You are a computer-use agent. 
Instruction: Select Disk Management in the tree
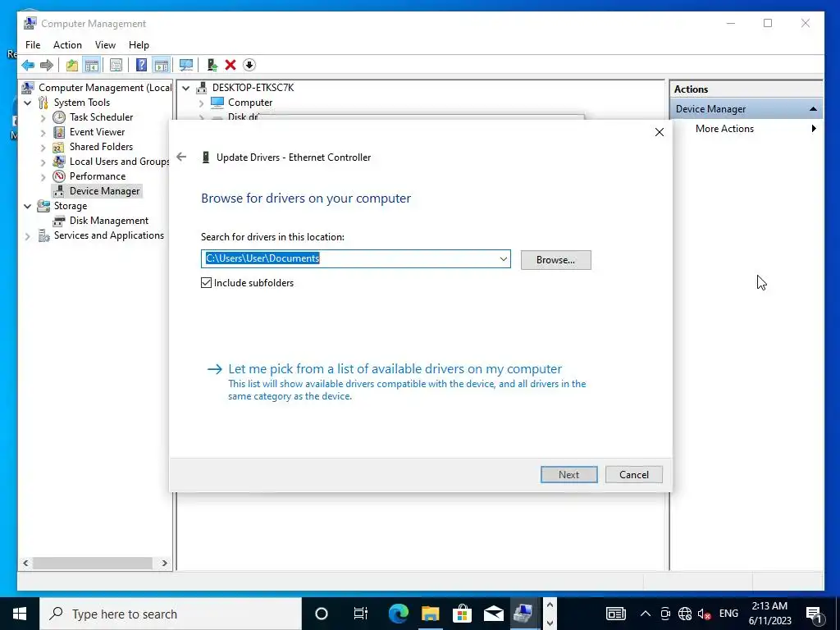point(109,221)
